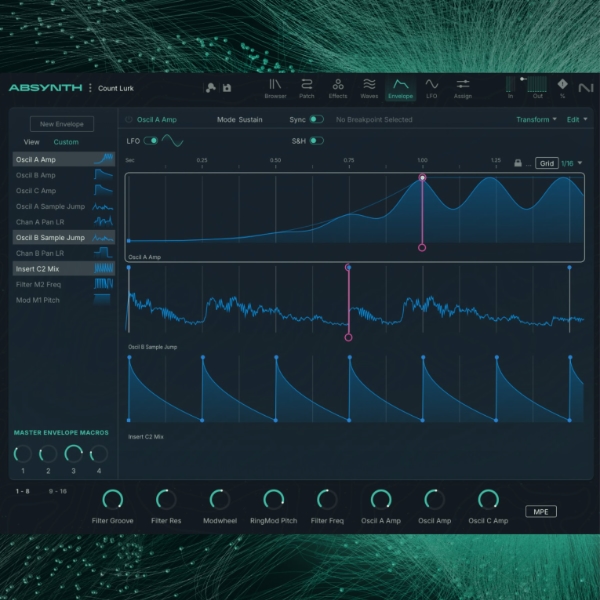
Task: Toggle the Sync switch
Action: pos(316,119)
